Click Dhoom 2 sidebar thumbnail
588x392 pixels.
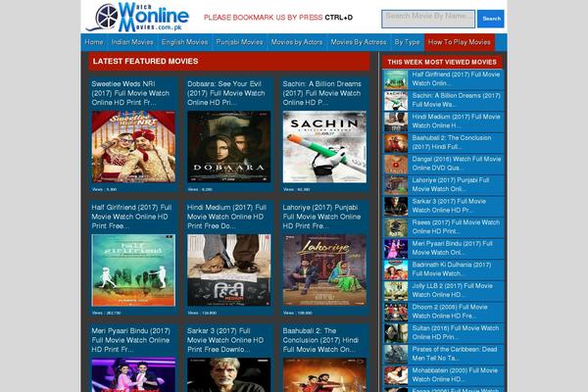(396, 312)
